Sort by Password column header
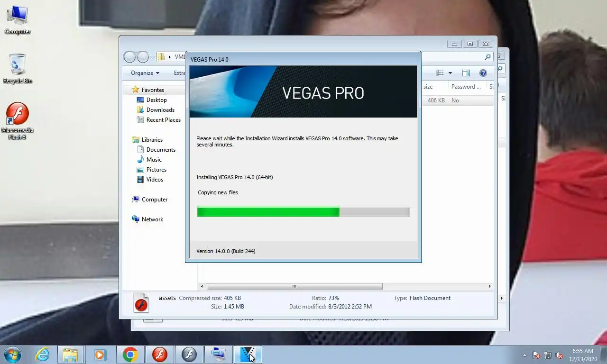 [467, 87]
